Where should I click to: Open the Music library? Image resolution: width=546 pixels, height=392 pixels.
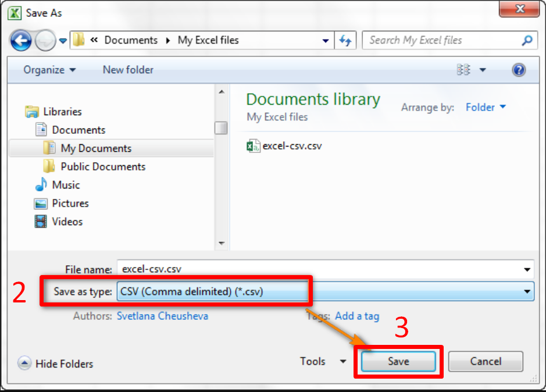pos(66,185)
